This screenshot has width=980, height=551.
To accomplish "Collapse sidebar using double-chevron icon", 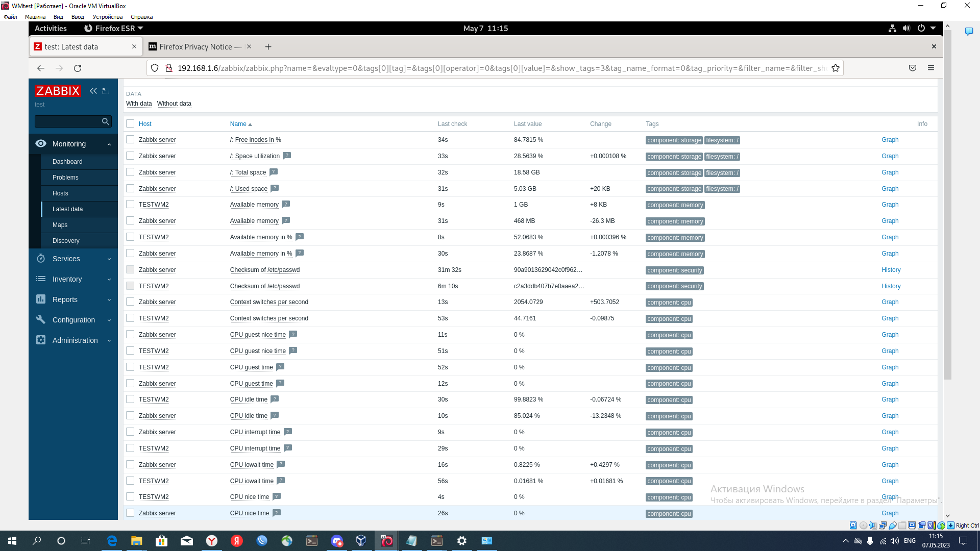I will click(x=93, y=91).
